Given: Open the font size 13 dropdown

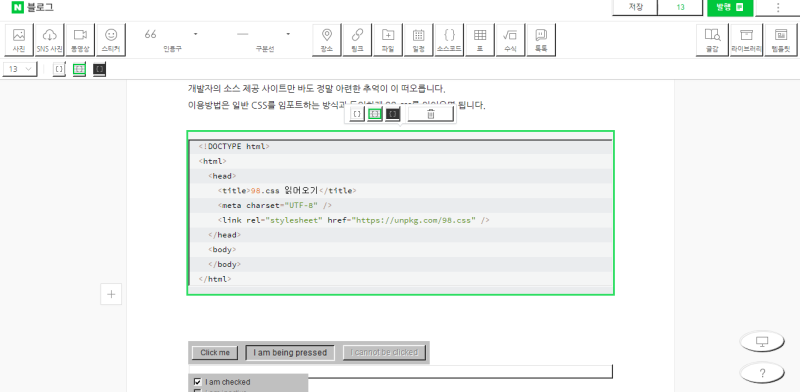Looking at the screenshot, I should point(20,69).
